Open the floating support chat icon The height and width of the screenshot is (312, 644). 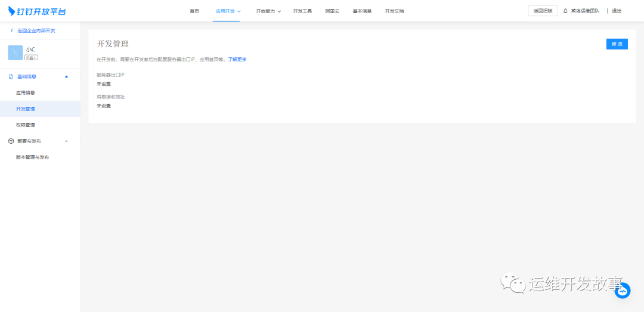point(623,291)
